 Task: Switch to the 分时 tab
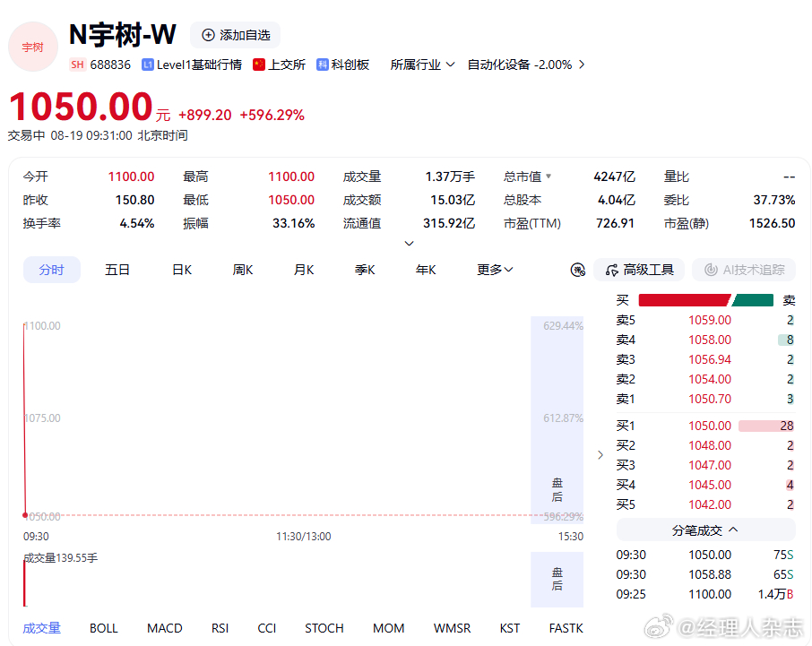pyautogui.click(x=52, y=270)
